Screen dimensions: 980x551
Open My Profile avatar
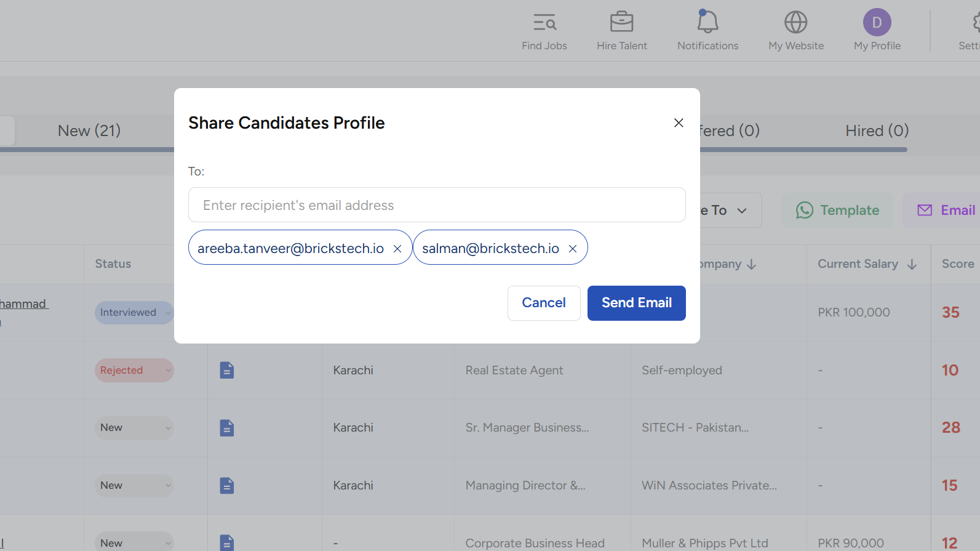click(x=877, y=23)
